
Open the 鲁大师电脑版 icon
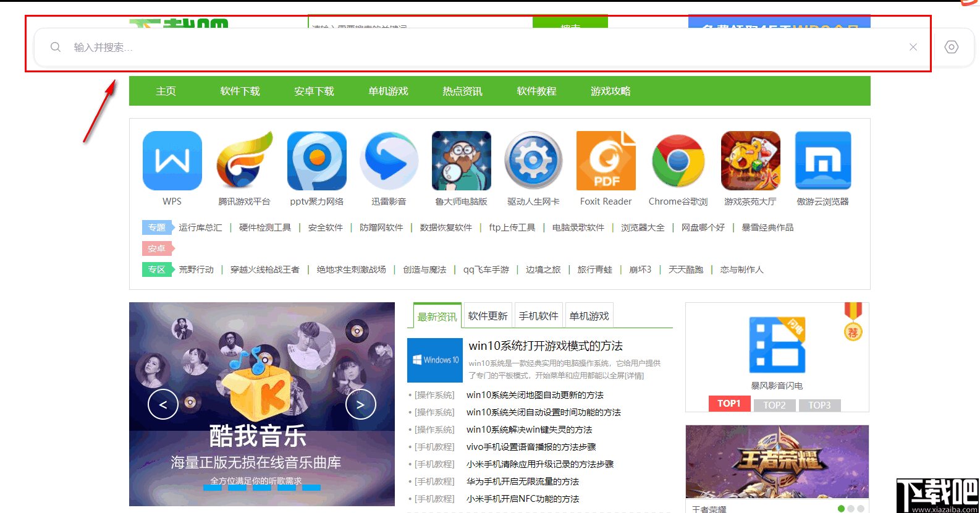point(462,161)
